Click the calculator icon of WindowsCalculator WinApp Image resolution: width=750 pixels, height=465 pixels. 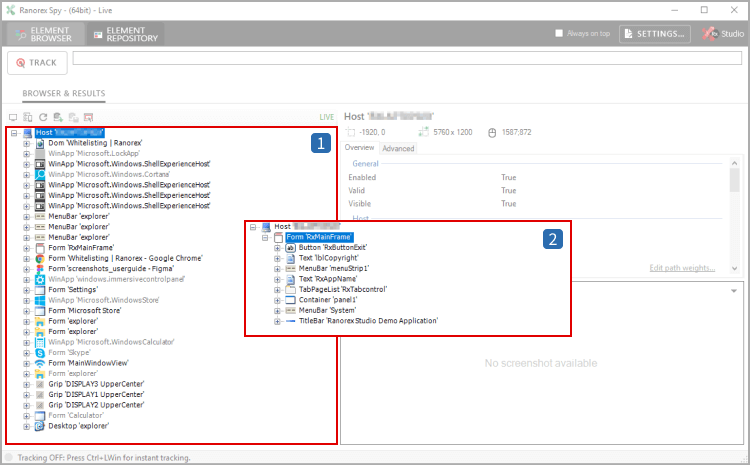40,342
